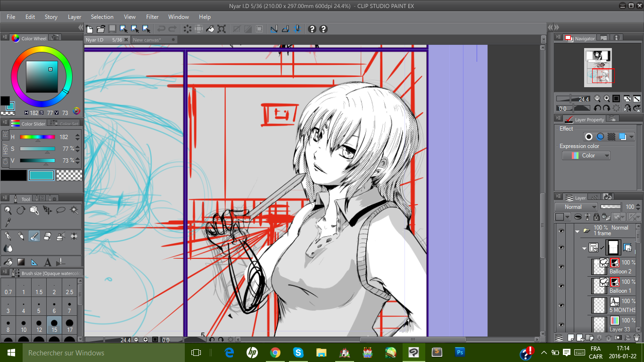Select the Text tool
644x362 pixels.
47,262
